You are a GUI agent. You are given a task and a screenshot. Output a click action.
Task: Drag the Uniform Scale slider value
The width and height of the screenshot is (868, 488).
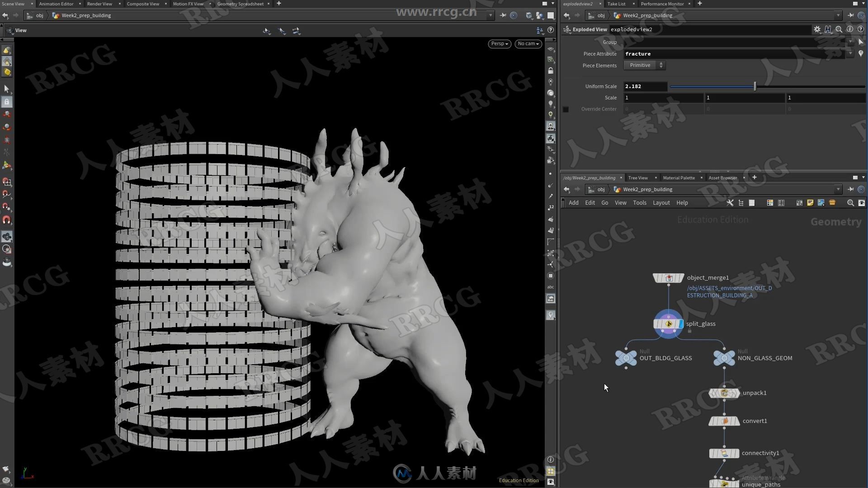pyautogui.click(x=754, y=86)
